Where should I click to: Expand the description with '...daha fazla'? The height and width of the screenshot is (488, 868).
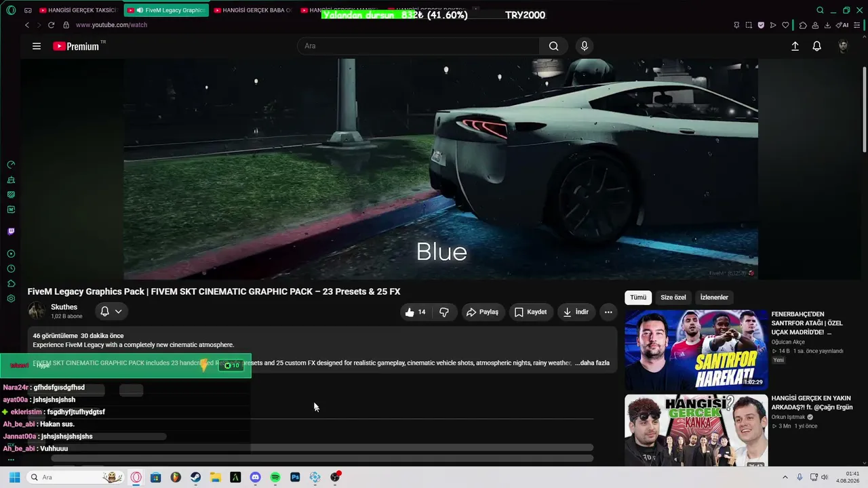click(592, 363)
